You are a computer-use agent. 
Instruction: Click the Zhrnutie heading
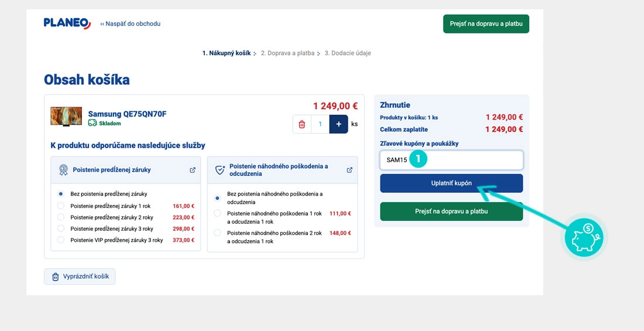point(395,105)
